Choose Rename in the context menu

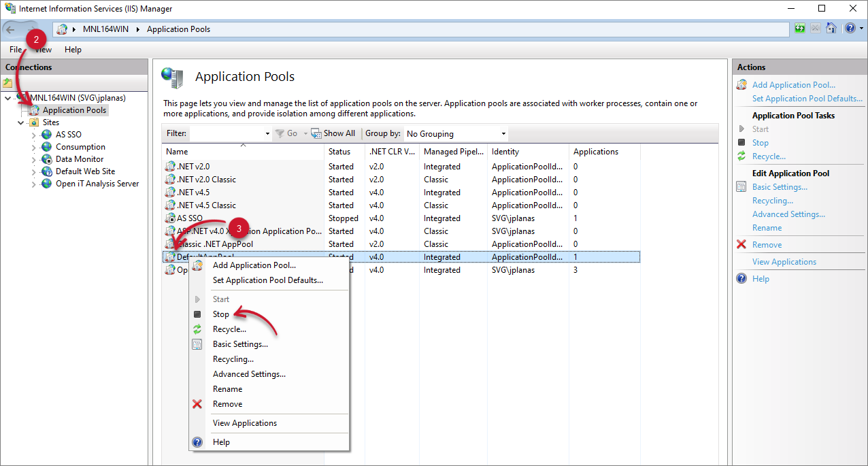pos(227,389)
